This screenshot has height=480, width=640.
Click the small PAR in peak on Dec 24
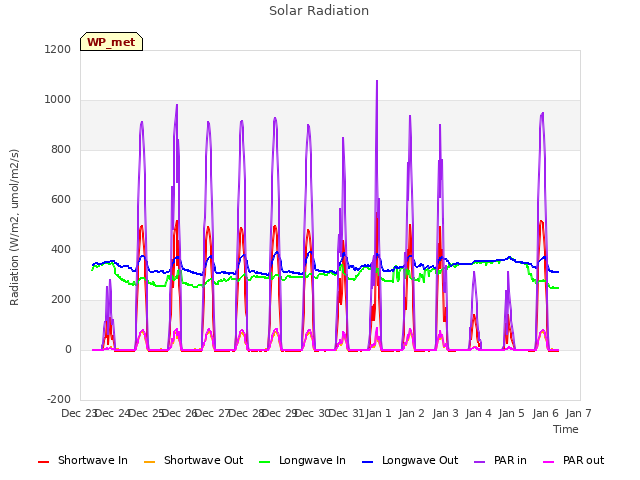(110, 281)
